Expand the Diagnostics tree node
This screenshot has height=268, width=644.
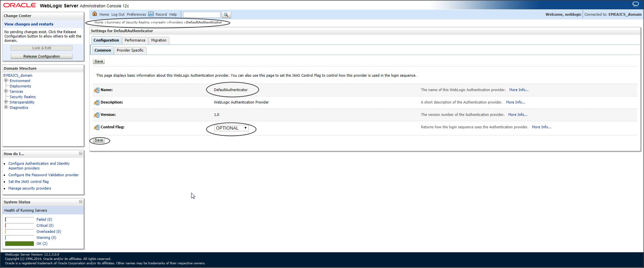pyautogui.click(x=6, y=107)
